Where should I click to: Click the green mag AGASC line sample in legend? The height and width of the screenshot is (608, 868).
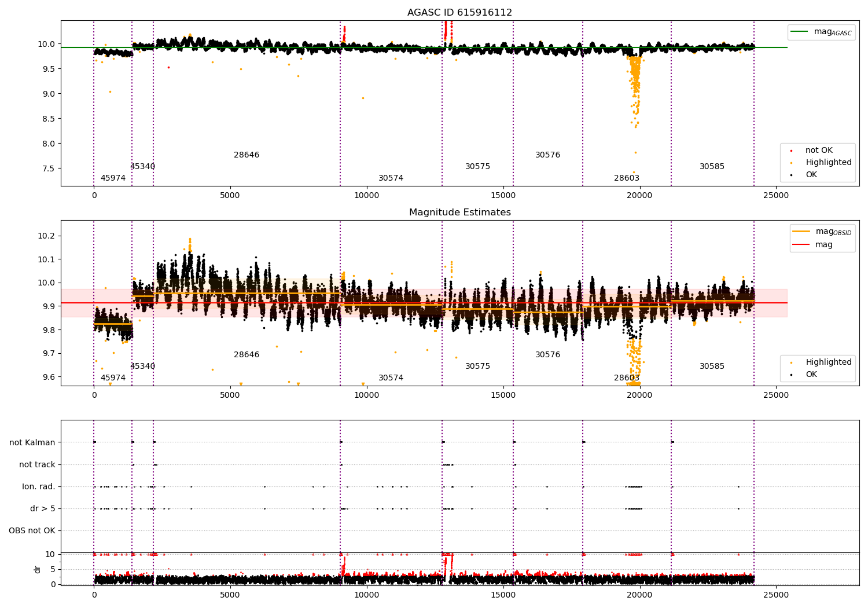click(800, 32)
